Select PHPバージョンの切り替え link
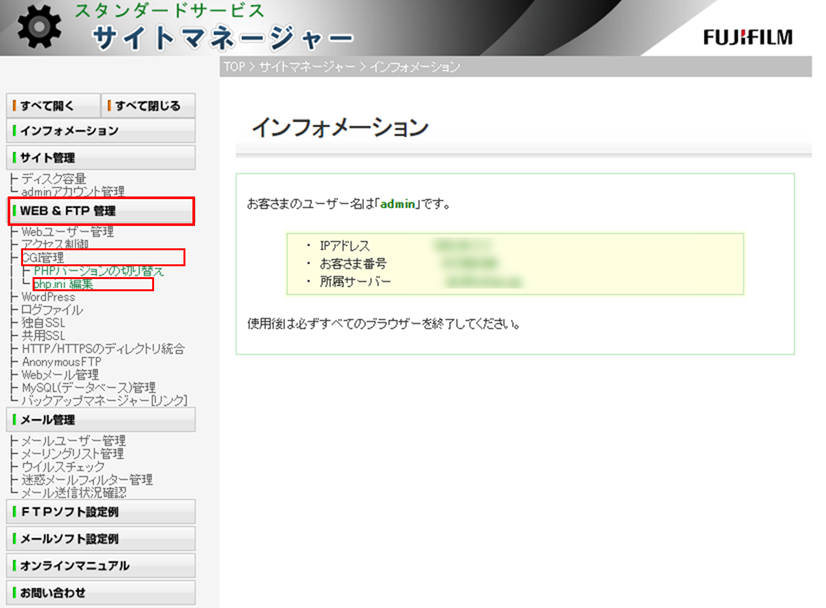Viewport: 826px width, 608px height. pyautogui.click(x=98, y=271)
